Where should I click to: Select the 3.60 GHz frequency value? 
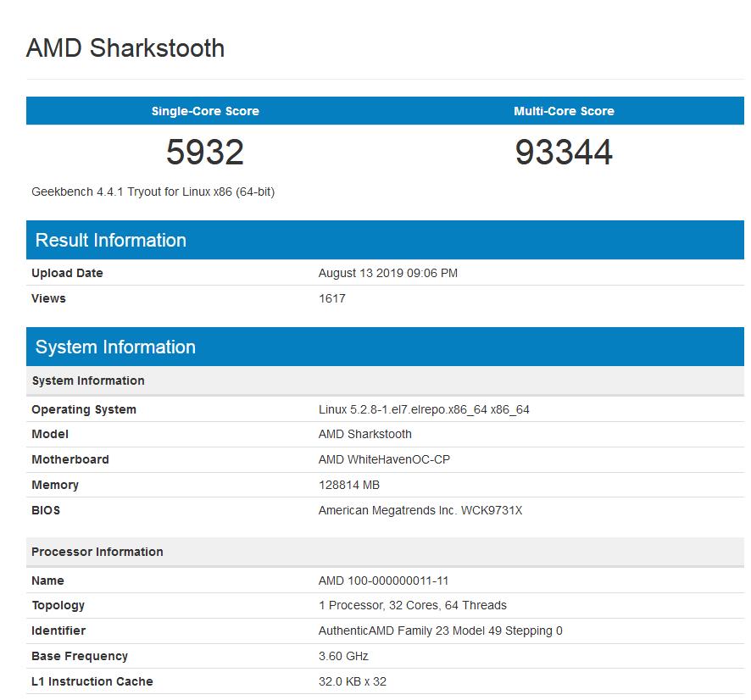[x=343, y=657]
